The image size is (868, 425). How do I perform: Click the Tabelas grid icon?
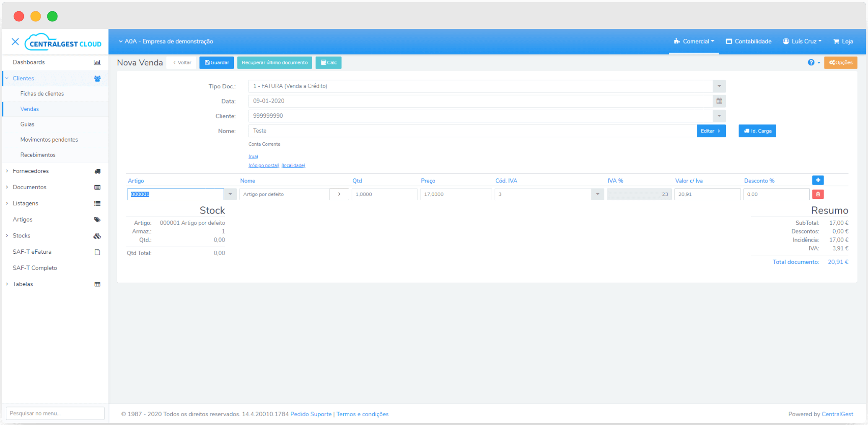[98, 284]
